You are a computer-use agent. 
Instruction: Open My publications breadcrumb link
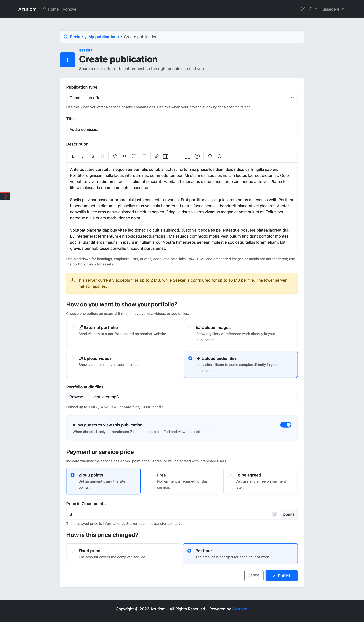point(103,37)
